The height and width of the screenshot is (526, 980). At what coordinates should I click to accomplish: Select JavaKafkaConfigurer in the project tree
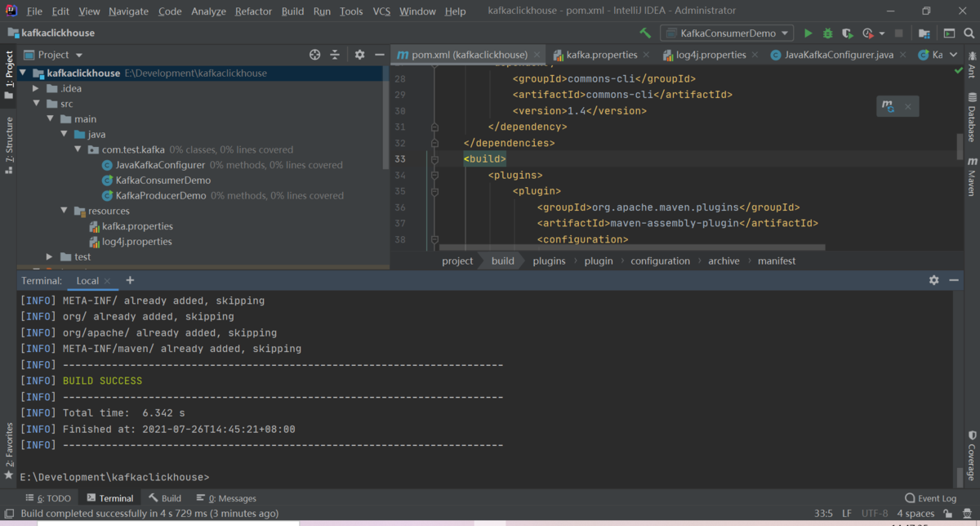click(160, 165)
